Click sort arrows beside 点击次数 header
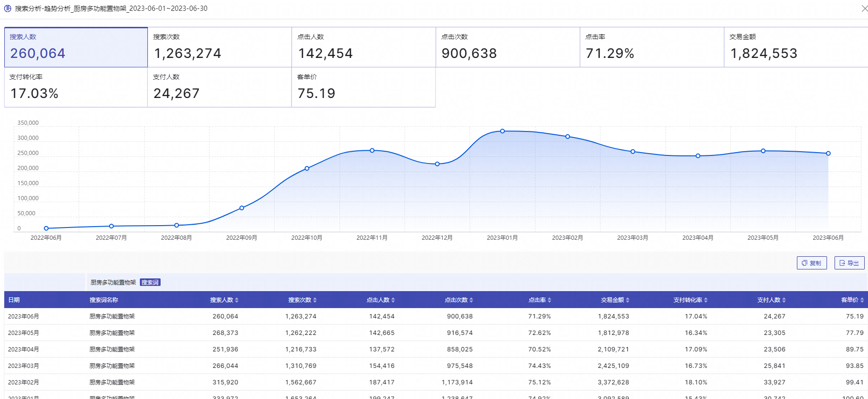868x399 pixels. [471, 300]
